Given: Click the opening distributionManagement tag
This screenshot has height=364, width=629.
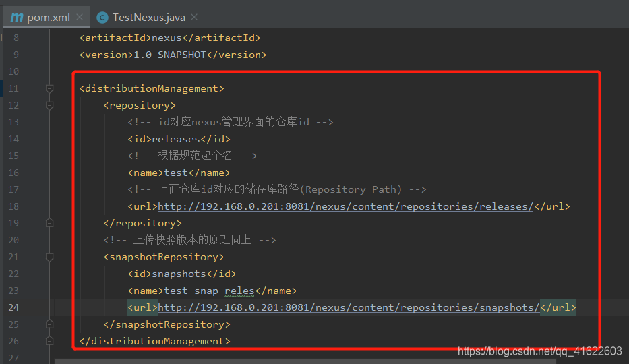Looking at the screenshot, I should (x=152, y=88).
